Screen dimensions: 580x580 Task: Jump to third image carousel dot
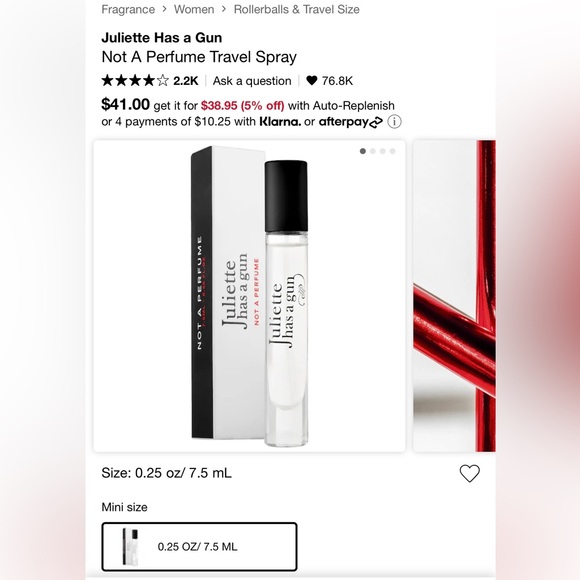point(382,151)
